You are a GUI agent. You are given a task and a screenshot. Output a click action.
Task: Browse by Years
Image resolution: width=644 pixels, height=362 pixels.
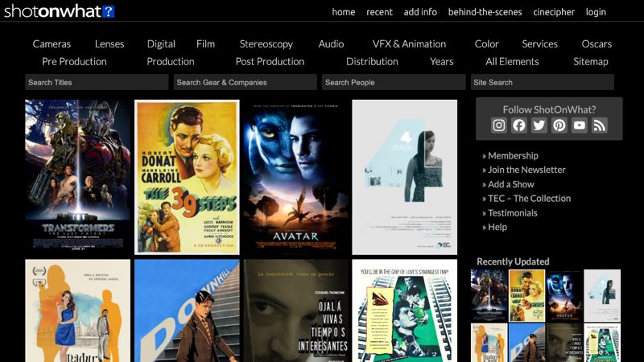point(441,62)
